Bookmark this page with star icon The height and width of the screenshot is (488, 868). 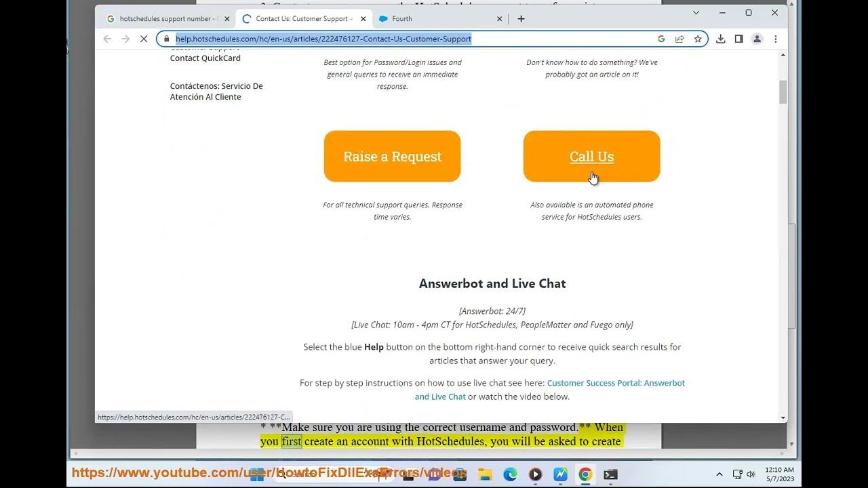698,39
